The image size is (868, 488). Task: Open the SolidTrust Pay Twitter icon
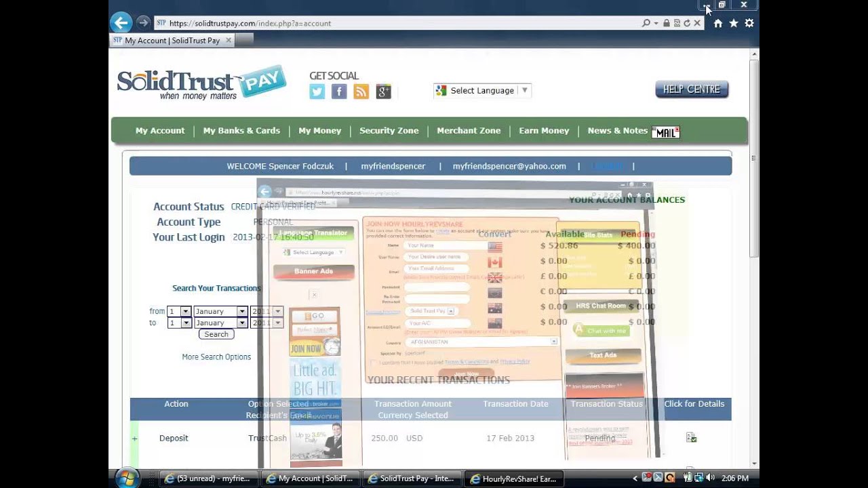[317, 91]
